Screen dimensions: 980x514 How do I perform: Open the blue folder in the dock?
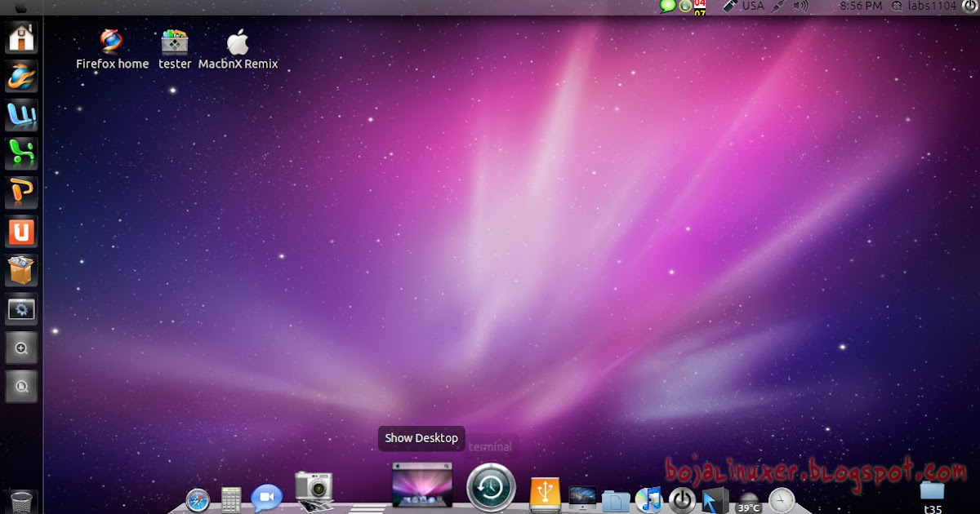(615, 501)
